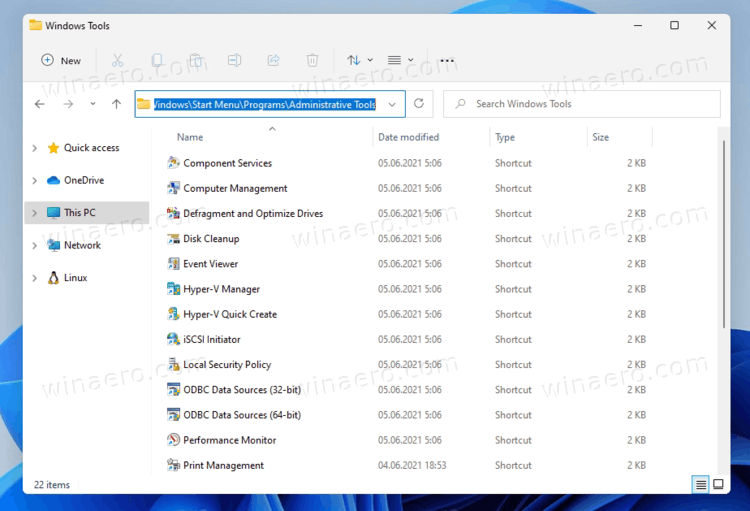The width and height of the screenshot is (750, 511).
Task: Click the Disk Cleanup file name
Action: (x=211, y=238)
